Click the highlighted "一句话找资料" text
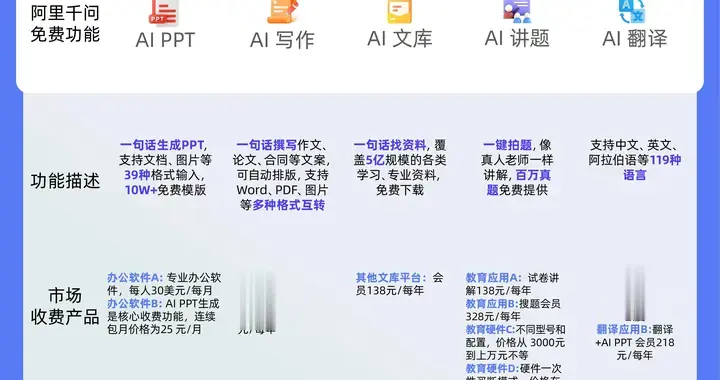 point(390,145)
